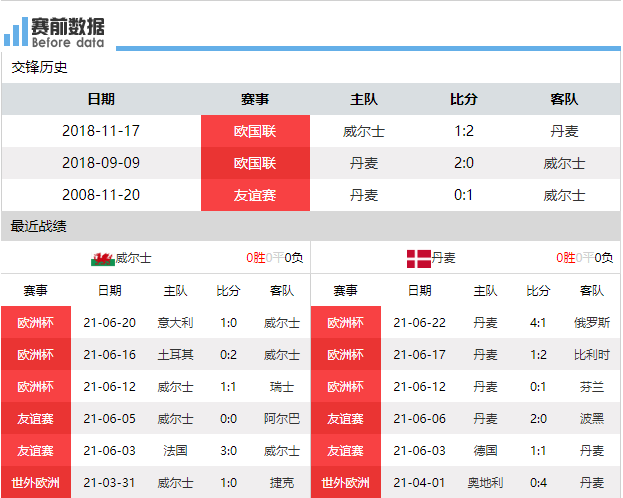Image resolution: width=623 pixels, height=498 pixels.
Task: Click the 丹麦 team name beside Denmark flag
Action: [x=444, y=258]
